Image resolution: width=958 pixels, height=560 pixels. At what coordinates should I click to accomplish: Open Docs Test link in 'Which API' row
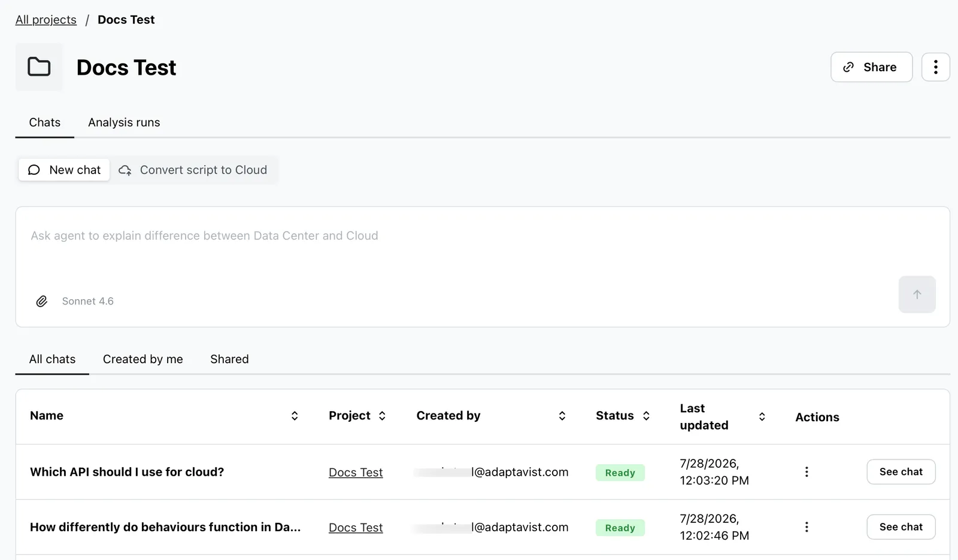356,473
